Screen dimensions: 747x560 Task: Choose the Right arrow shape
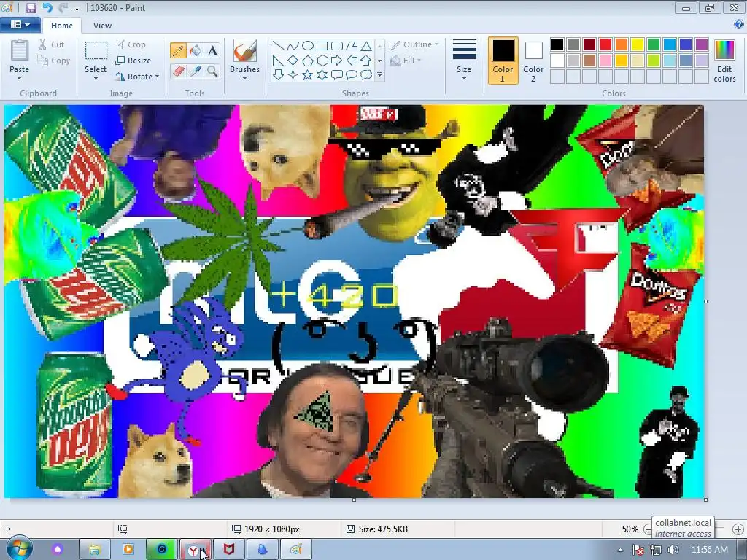[x=337, y=61]
